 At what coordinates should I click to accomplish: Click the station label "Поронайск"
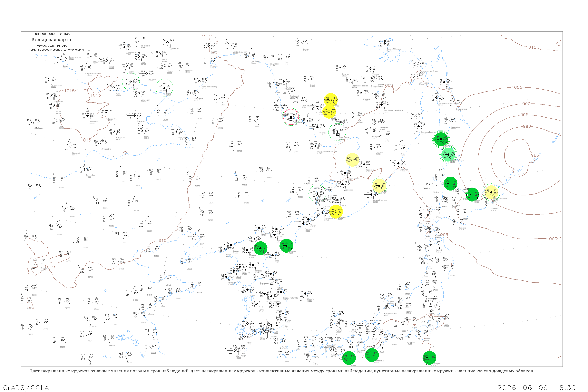point(455,127)
